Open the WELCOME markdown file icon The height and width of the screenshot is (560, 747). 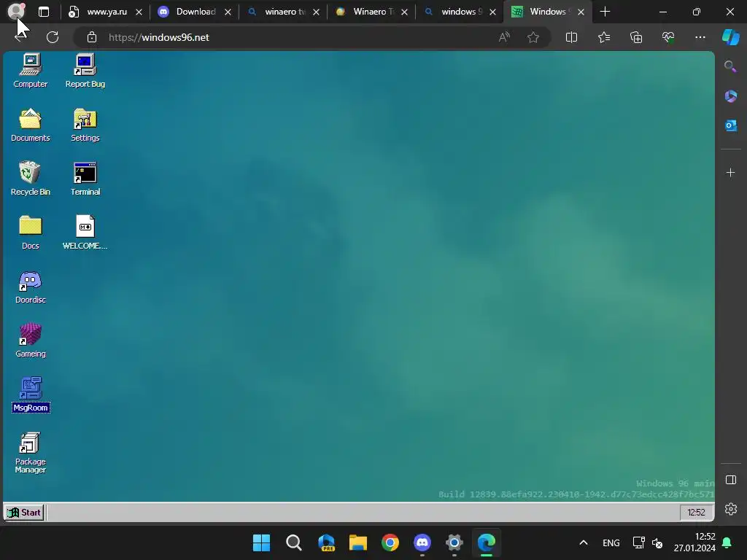pos(85,233)
